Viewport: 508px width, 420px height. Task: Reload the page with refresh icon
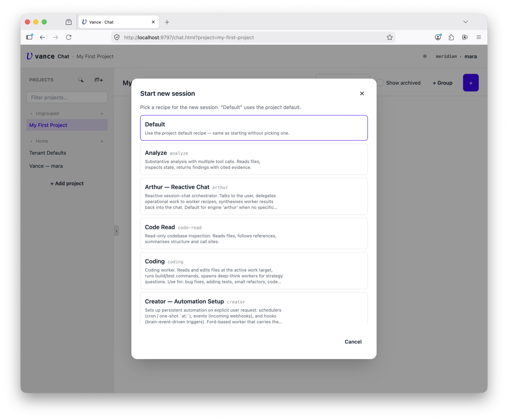point(69,37)
